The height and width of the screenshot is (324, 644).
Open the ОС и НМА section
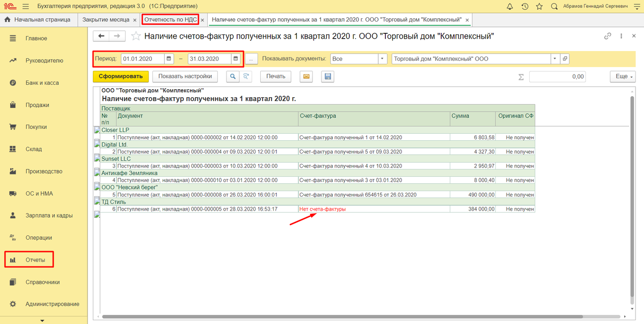[39, 193]
